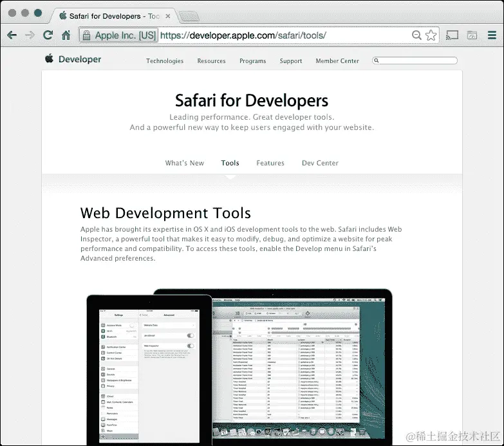Viewport: 504px width, 446px height.
Task: Click the iPad and MacBook product image
Action: tap(239, 366)
